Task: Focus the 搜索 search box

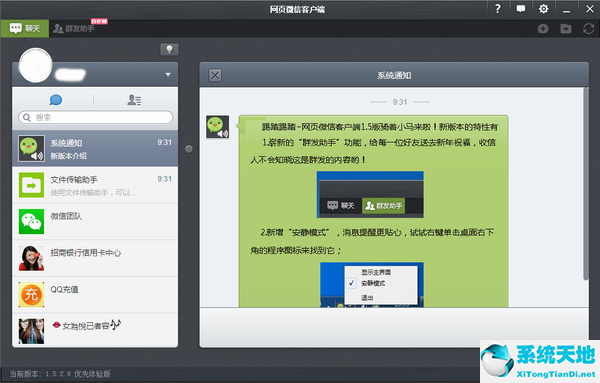Action: coord(96,117)
